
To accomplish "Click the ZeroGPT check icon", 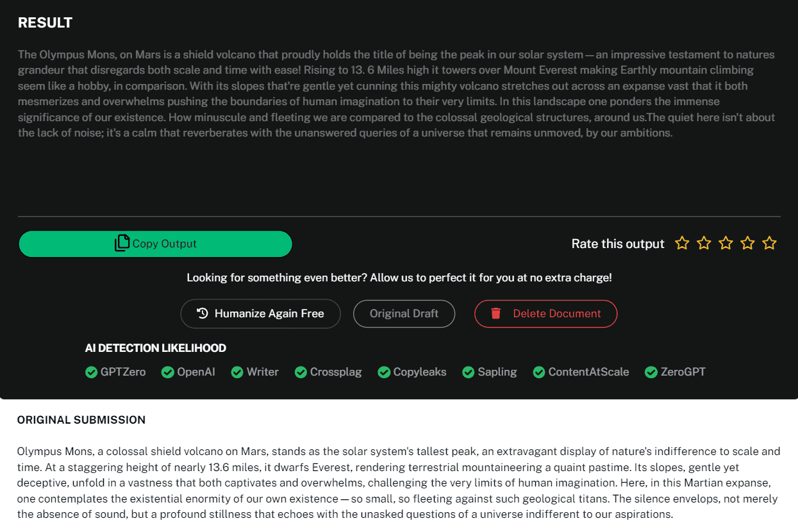I will click(651, 372).
